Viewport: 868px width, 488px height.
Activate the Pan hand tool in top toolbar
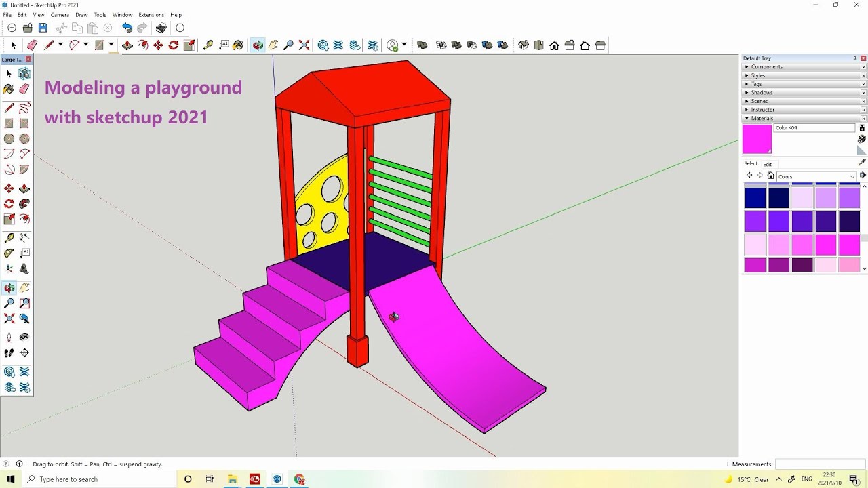tap(273, 45)
